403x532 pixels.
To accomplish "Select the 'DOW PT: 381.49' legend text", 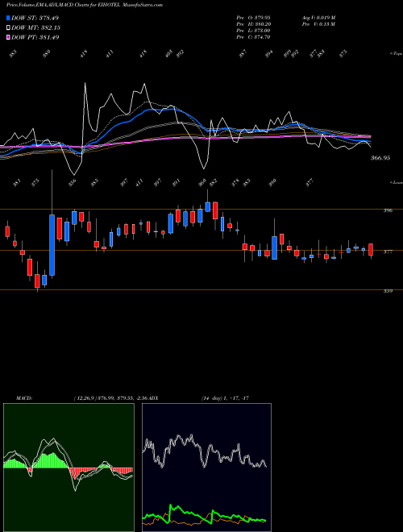I will point(35,37).
